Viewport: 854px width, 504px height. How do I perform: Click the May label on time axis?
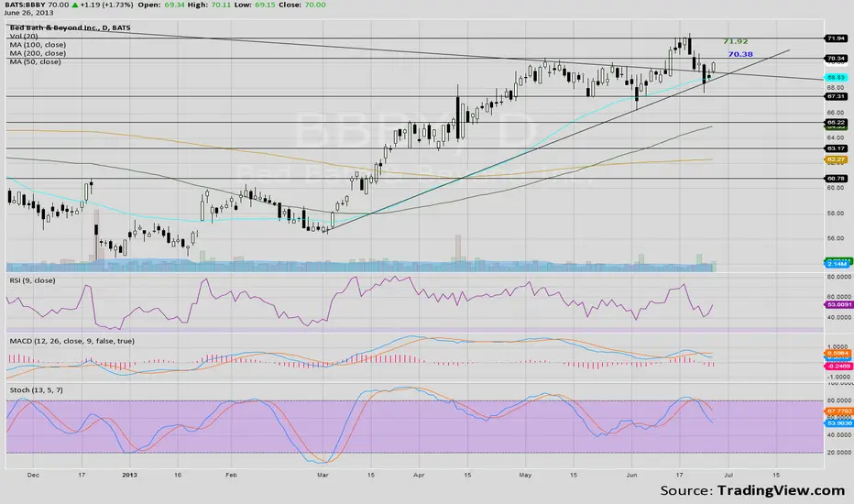pyautogui.click(x=525, y=475)
